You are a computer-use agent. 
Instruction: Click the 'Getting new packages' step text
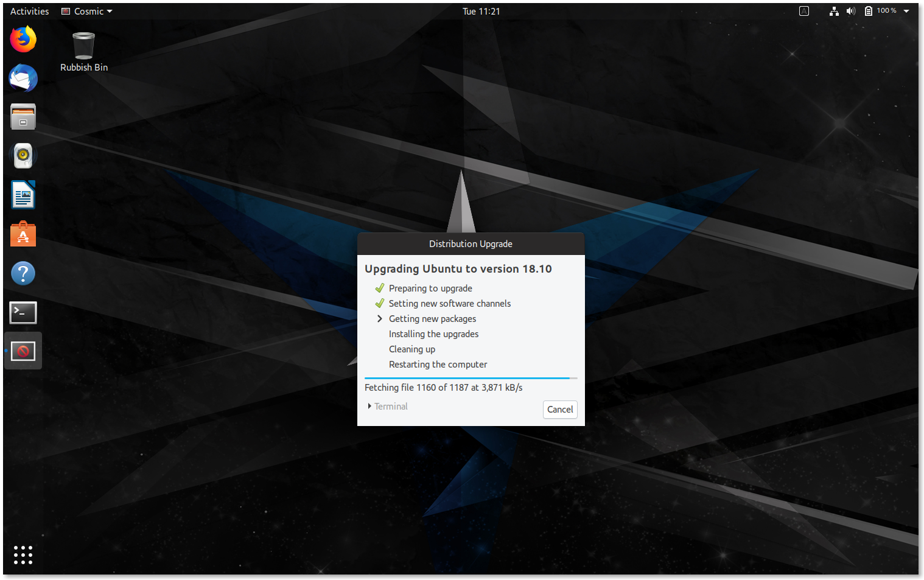pos(432,318)
